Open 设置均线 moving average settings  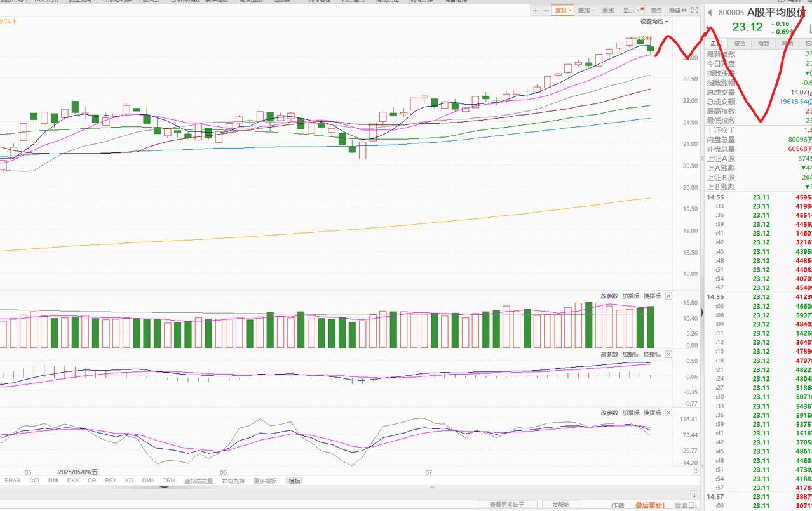(654, 22)
